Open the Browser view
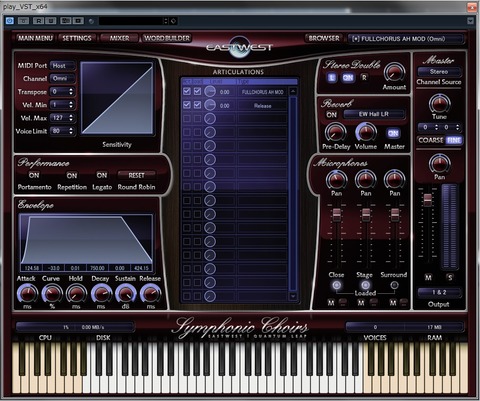The width and height of the screenshot is (480, 401). point(324,38)
